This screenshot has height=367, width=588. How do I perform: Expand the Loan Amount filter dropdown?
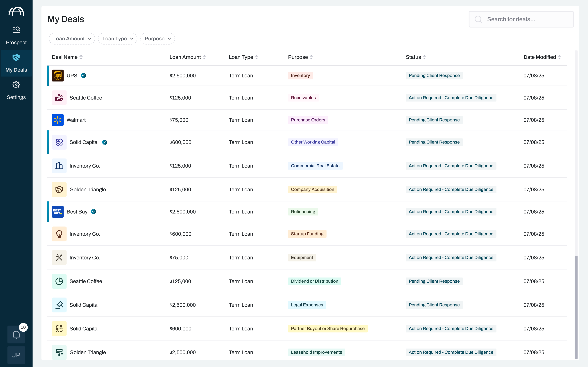[72, 39]
